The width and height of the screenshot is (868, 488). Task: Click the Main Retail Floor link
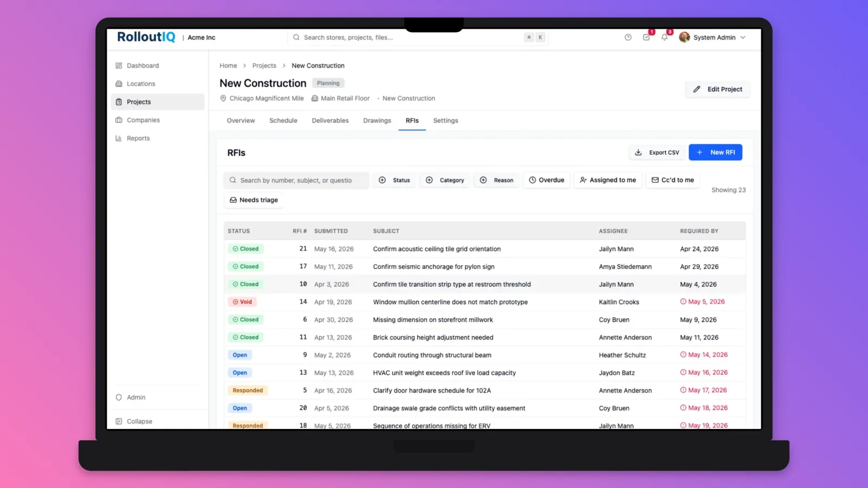click(340, 98)
